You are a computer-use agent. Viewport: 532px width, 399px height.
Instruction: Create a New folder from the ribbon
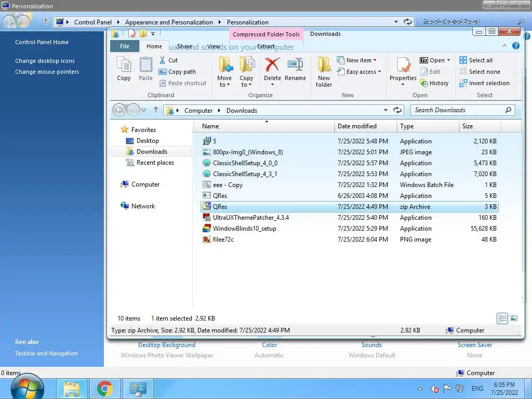[324, 72]
